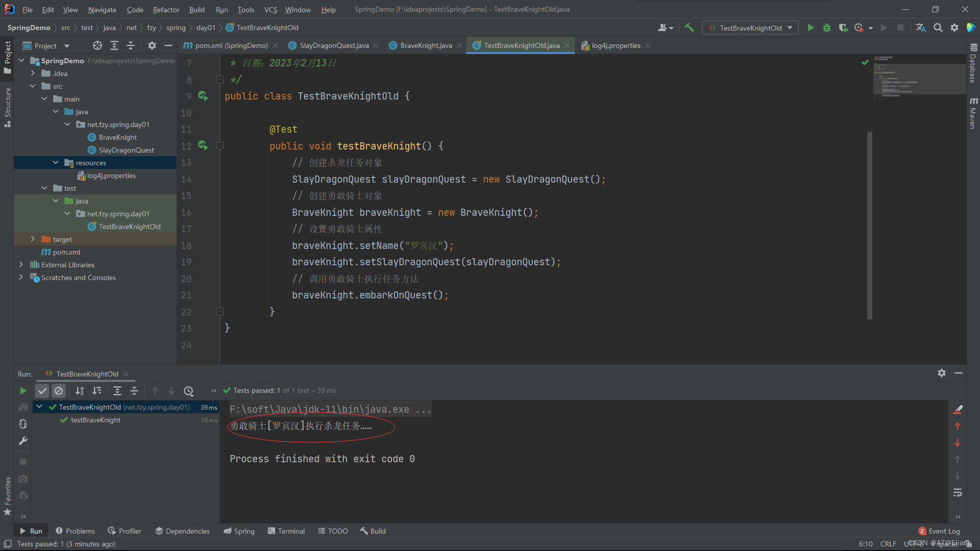Select BraveKnight class in project tree

click(x=118, y=137)
